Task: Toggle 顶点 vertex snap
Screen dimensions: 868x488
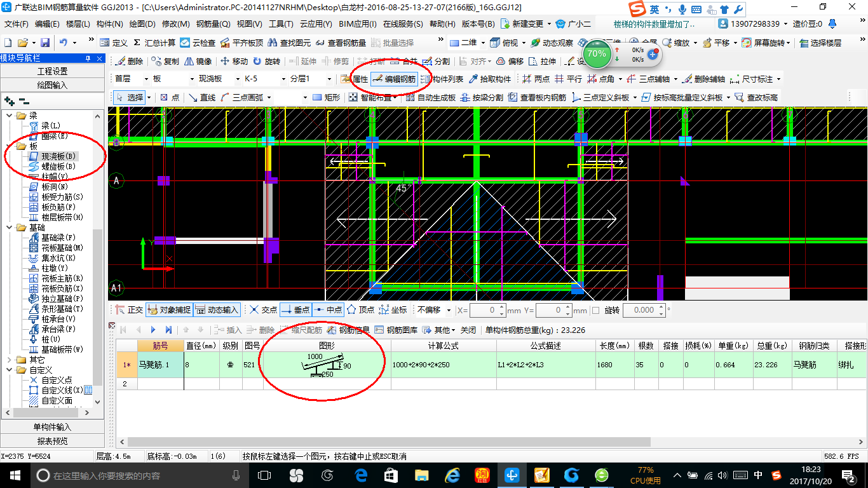Action: point(360,310)
